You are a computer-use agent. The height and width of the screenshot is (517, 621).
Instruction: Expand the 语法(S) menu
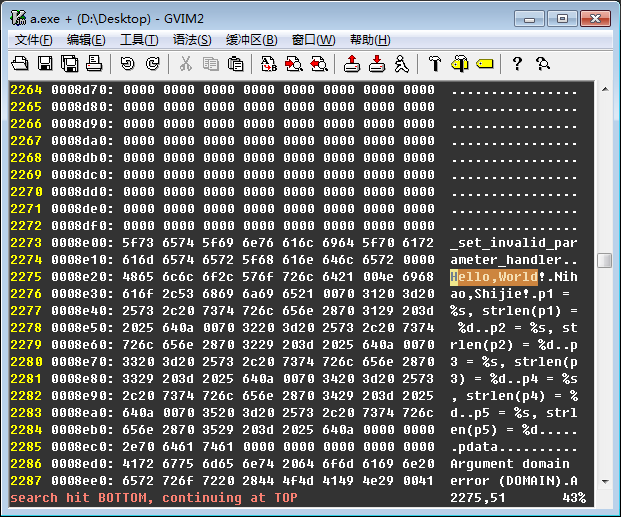coord(192,40)
